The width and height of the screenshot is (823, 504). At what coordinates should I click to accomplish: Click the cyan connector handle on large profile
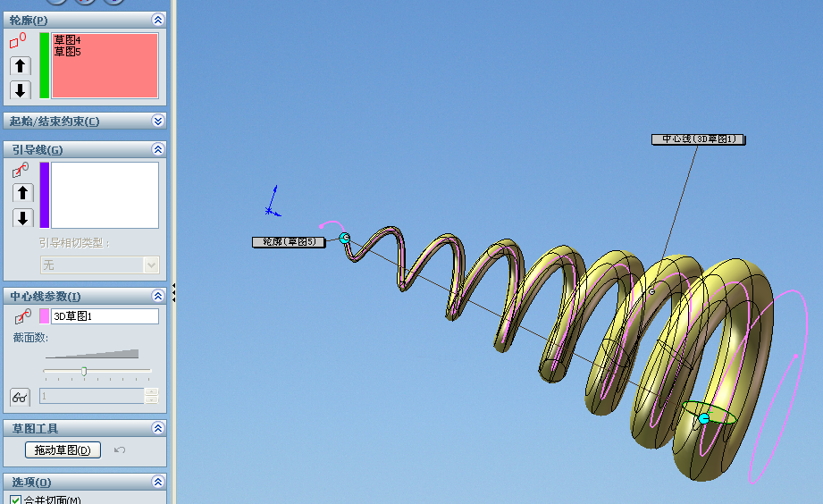tap(704, 418)
